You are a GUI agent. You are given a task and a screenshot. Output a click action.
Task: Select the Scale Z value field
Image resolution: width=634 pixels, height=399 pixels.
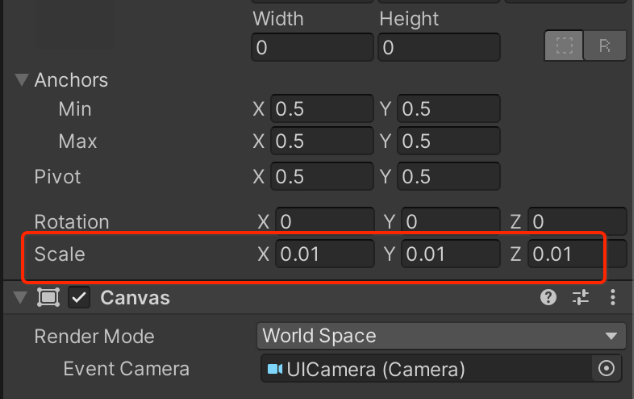pos(577,254)
